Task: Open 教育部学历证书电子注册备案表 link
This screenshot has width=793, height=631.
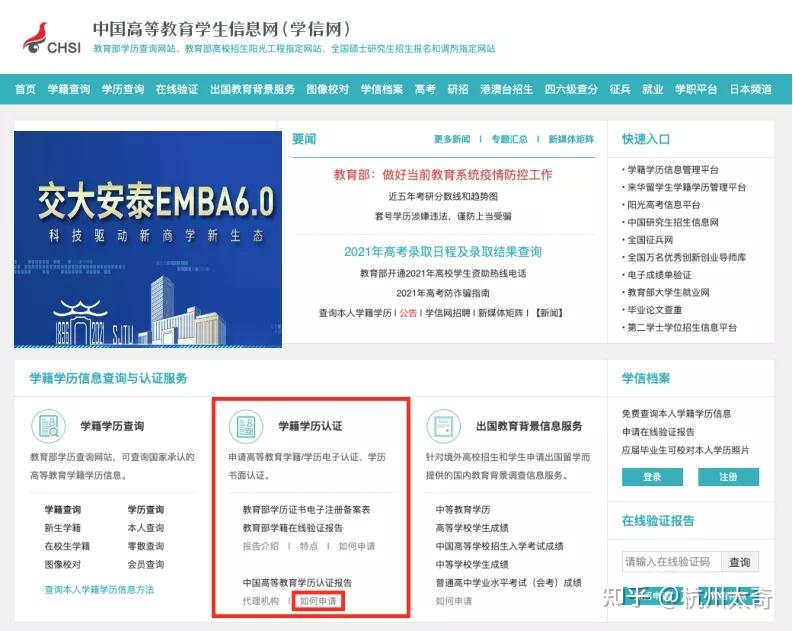Action: (x=306, y=510)
